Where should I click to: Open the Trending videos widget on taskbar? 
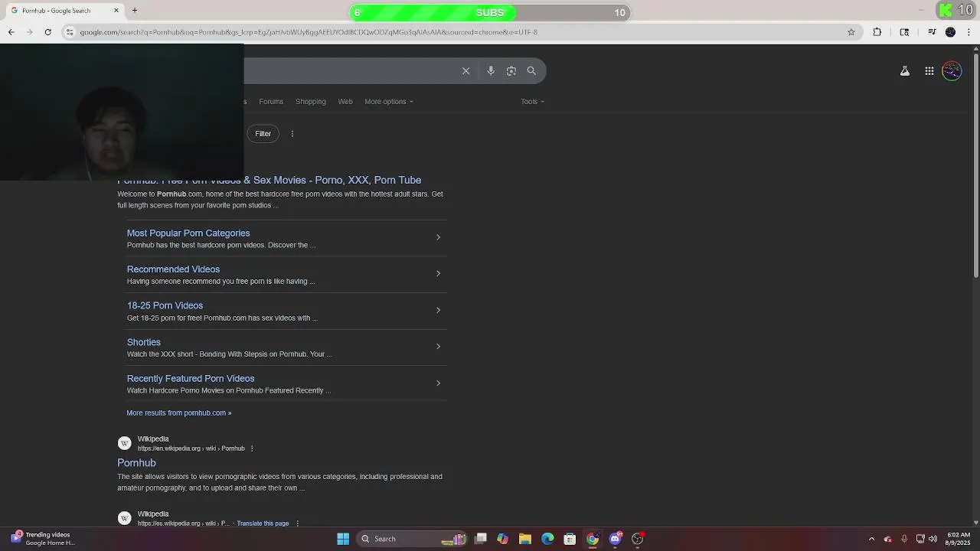click(x=43, y=539)
